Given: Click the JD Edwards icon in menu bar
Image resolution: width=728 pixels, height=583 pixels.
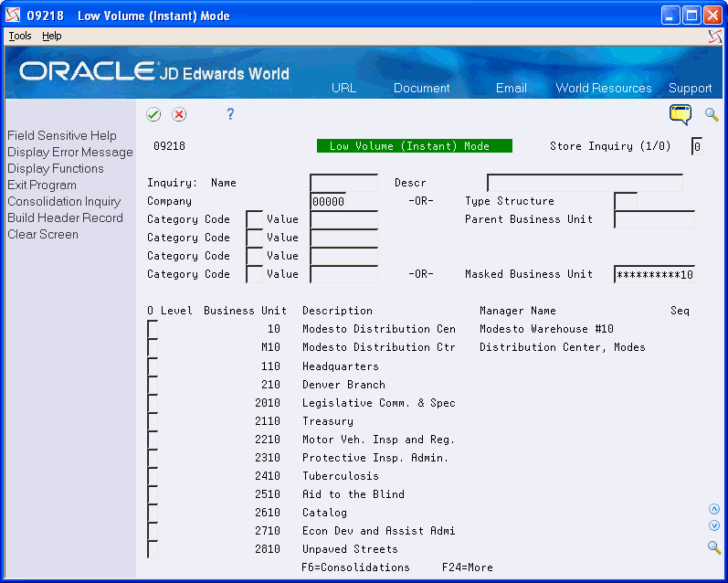Looking at the screenshot, I should 715,37.
